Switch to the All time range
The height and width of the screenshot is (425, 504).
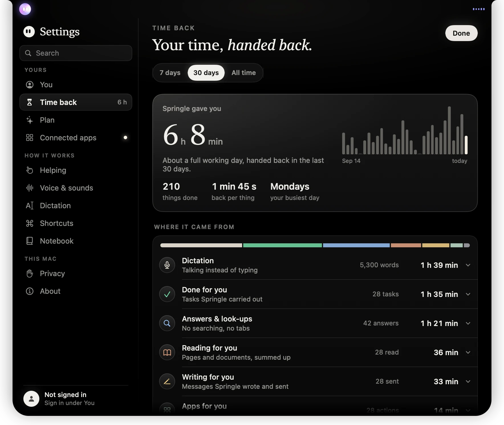coord(244,73)
